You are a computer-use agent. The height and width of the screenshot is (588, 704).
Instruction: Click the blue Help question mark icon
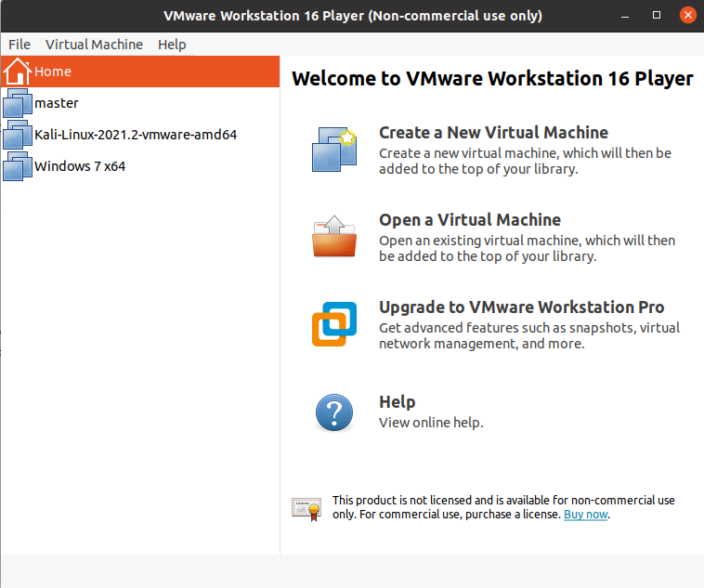click(333, 412)
